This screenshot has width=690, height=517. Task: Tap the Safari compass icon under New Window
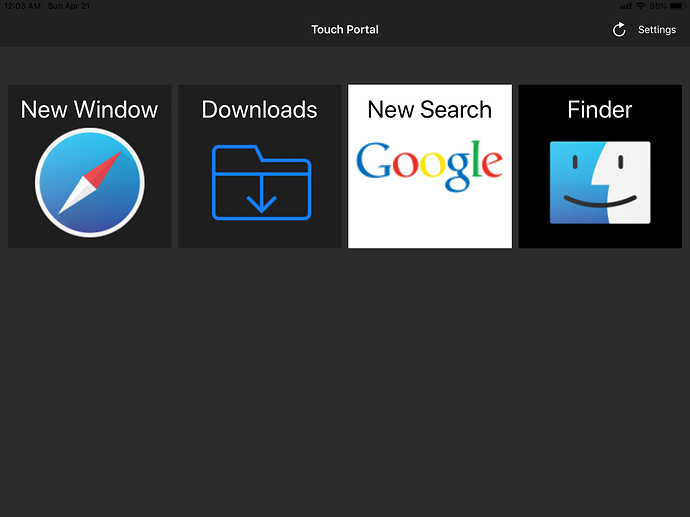90,183
